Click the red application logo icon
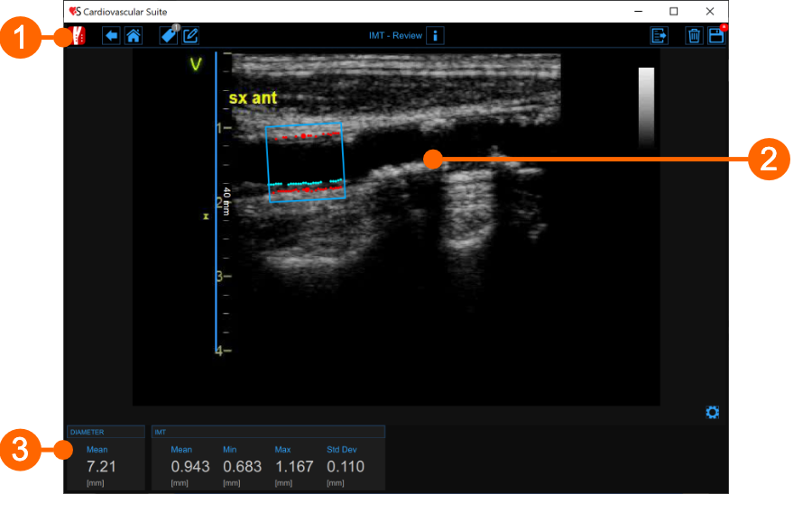This screenshot has height=512, width=812. [78, 36]
